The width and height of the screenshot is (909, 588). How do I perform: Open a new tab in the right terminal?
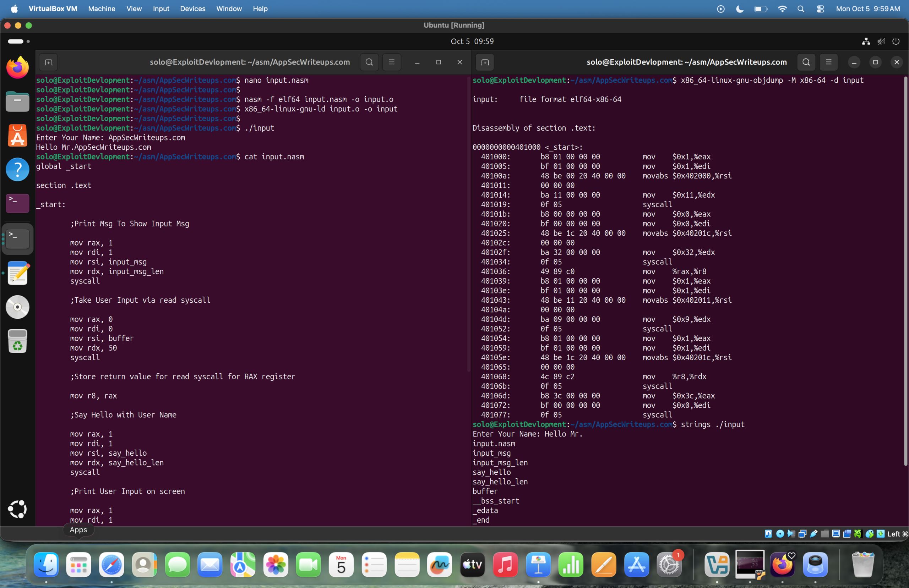tap(485, 62)
